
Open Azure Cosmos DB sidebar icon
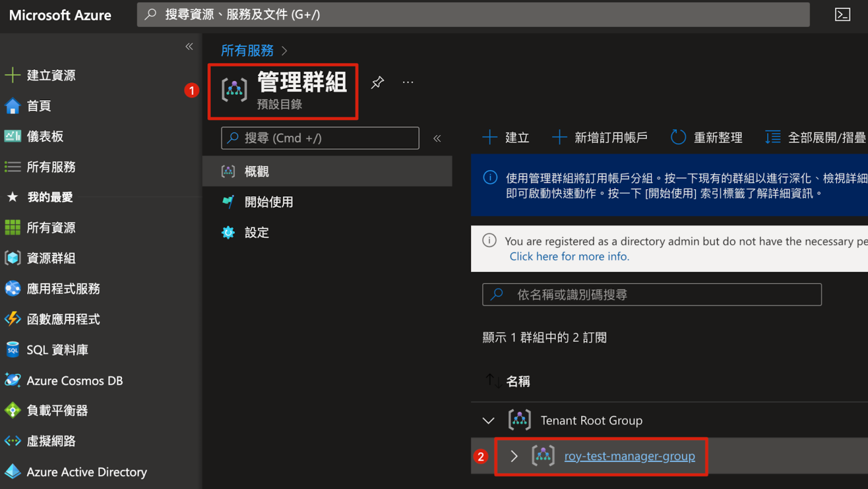coord(12,381)
